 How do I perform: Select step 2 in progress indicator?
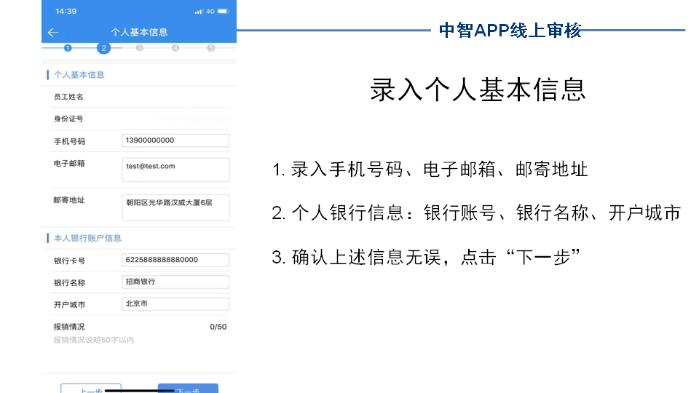click(x=104, y=48)
